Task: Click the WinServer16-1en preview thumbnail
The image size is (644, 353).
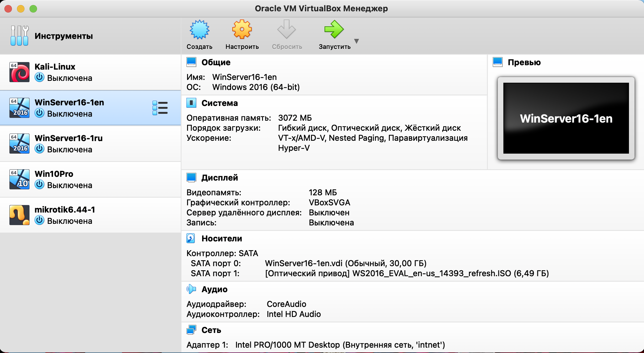Action: point(566,118)
